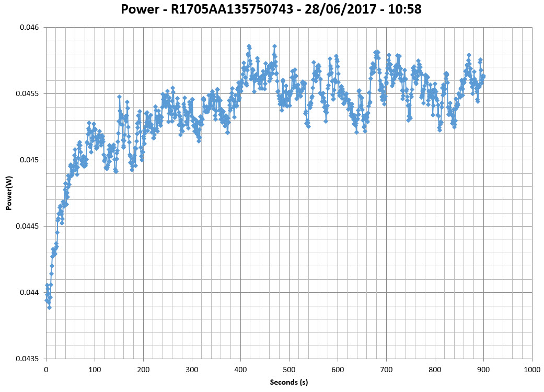This screenshot has width=544, height=392.
Task: Select the 500 x-axis tick label
Action: (x=289, y=369)
